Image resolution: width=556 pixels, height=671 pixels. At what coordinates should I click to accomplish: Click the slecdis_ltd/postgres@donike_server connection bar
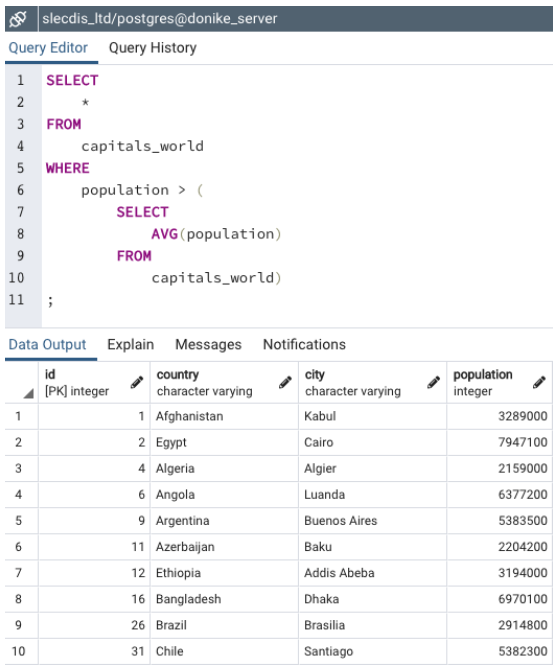[295, 19]
